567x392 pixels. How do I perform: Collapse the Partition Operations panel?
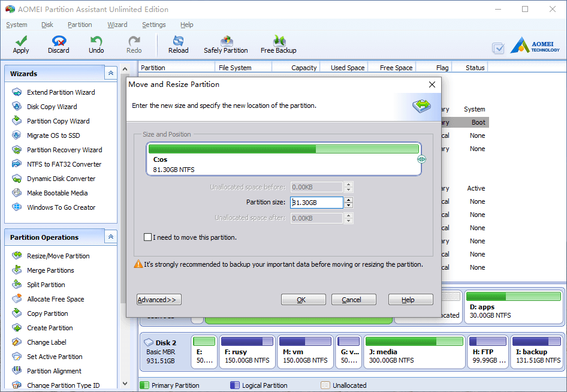click(x=111, y=237)
